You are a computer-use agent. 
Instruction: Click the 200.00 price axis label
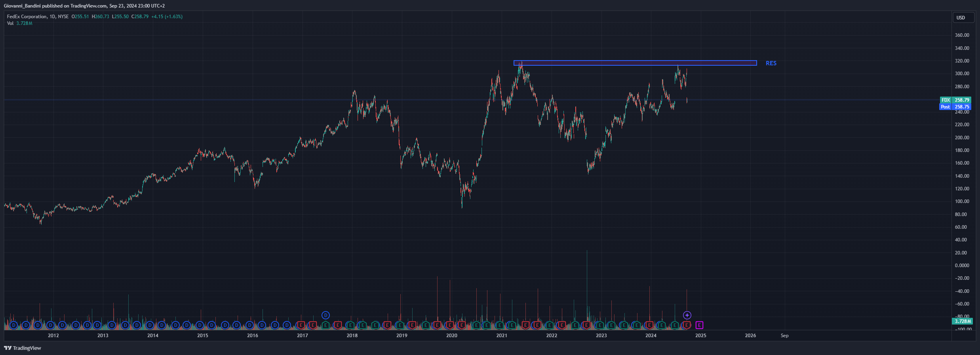pyautogui.click(x=962, y=138)
